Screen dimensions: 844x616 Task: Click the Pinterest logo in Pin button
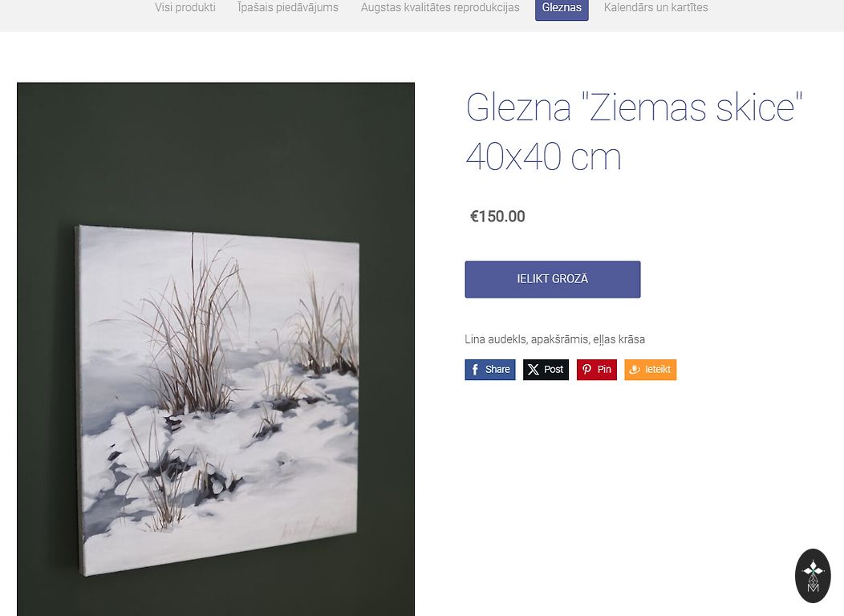tap(586, 370)
